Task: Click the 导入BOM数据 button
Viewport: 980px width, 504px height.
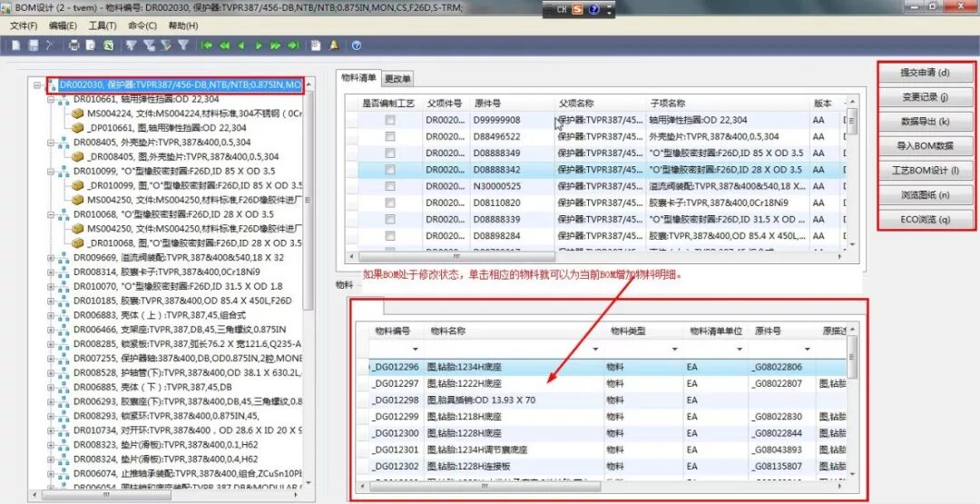Action: (x=925, y=145)
